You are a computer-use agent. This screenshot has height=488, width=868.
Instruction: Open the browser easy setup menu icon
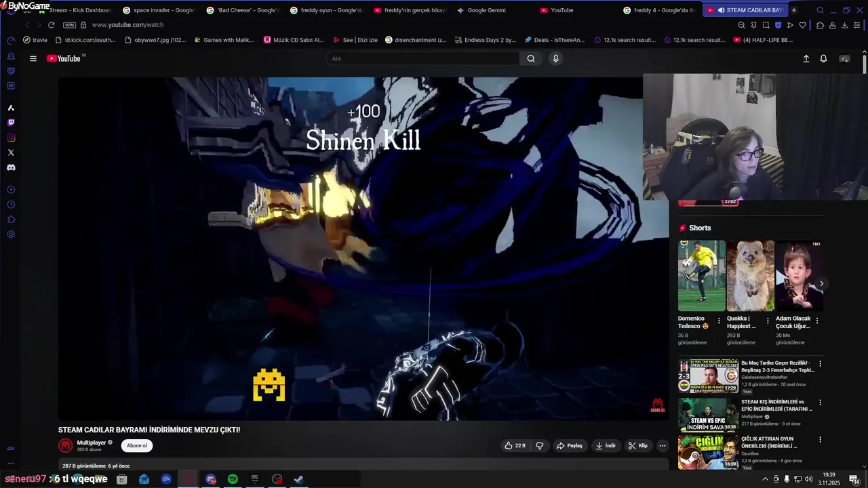[x=857, y=25]
